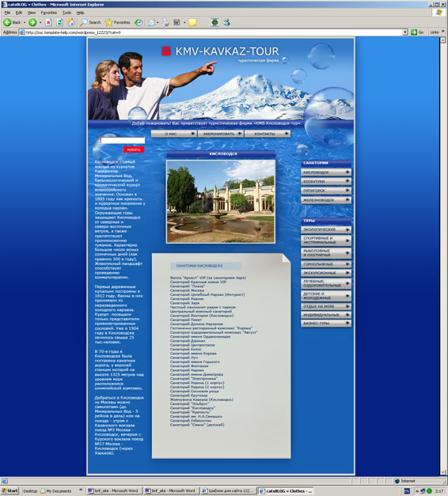Open the Санаторий "Эльбрус" link
Image resolution: width=448 pixels, height=496 pixels.
pos(189,403)
